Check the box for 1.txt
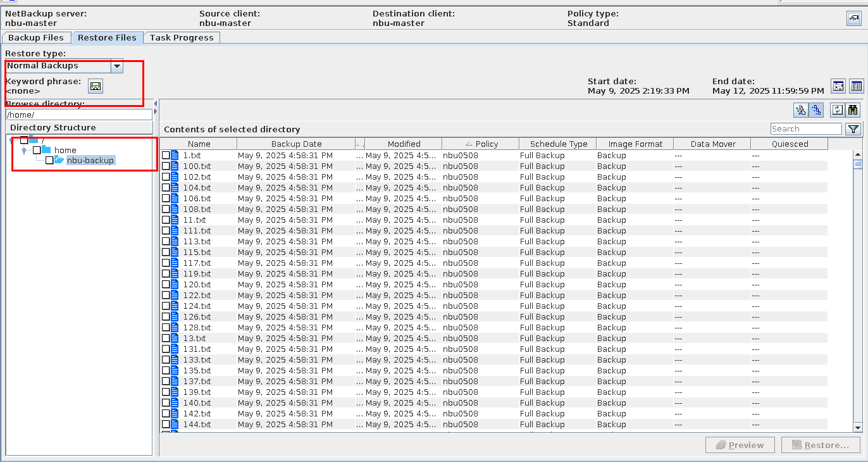Viewport: 868px width, 462px height. [x=166, y=156]
